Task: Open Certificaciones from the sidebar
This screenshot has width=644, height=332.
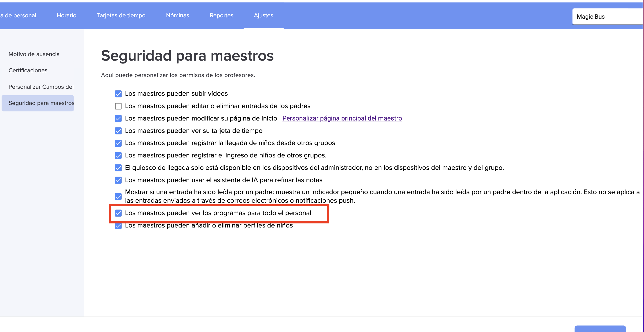Action: tap(28, 70)
